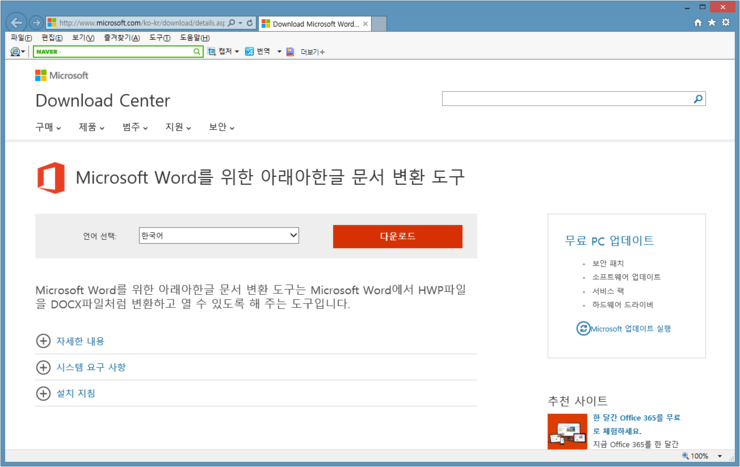This screenshot has width=740, height=467.
Task: Open the 즐겨찾기(A) menu
Action: 122,38
